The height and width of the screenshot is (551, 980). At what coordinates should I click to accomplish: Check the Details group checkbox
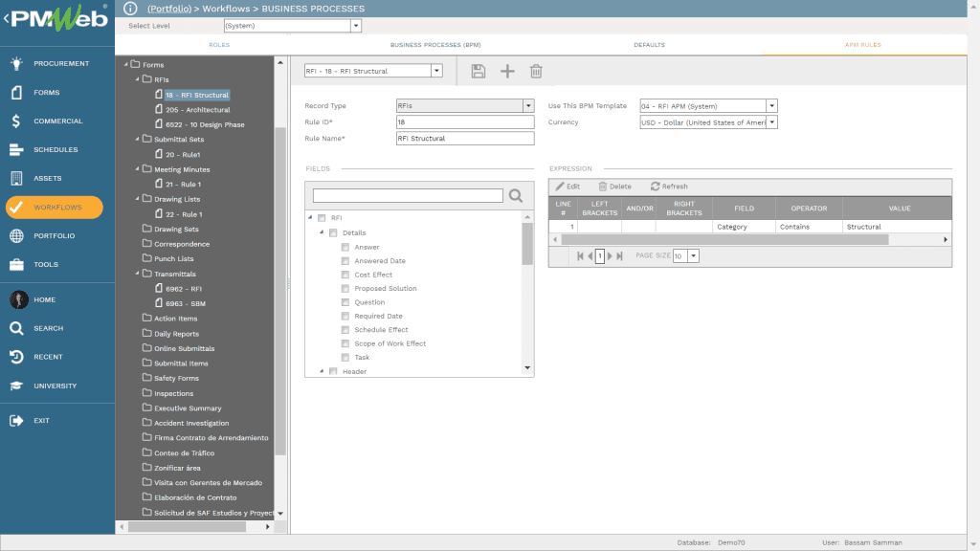click(x=333, y=232)
